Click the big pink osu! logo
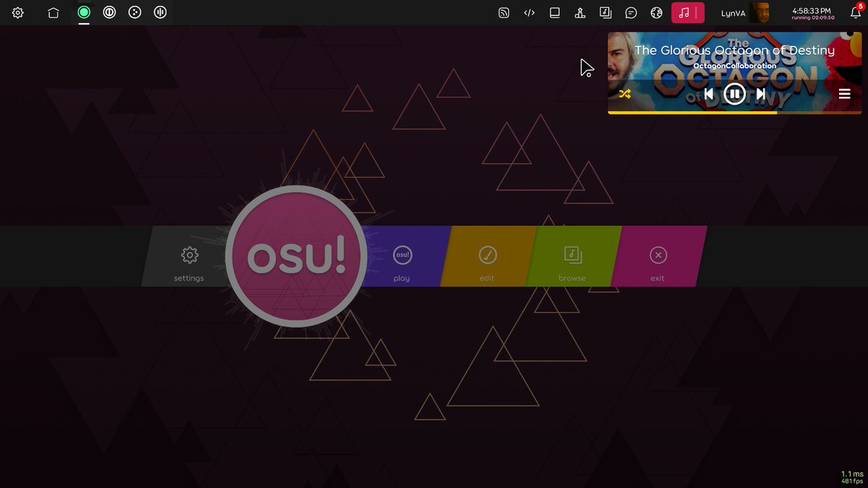Screen dimensions: 868x488 (x=296, y=257)
